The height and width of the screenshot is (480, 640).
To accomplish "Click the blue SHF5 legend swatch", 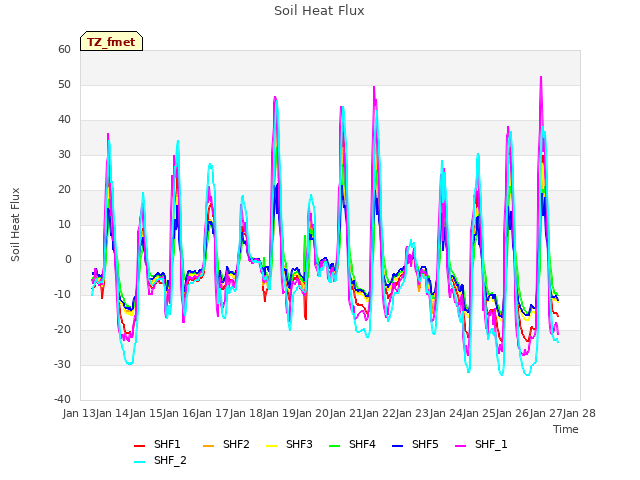I will coord(398,446).
